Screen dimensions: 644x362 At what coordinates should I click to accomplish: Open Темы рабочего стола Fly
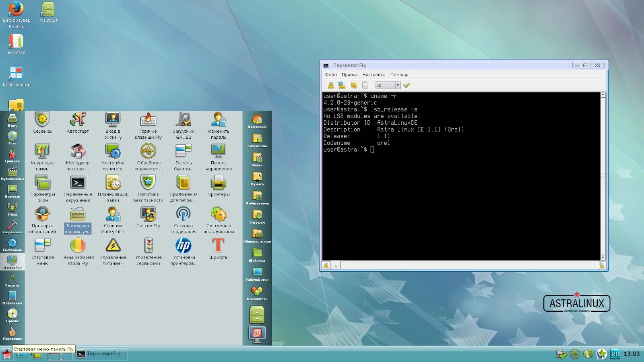(78, 252)
